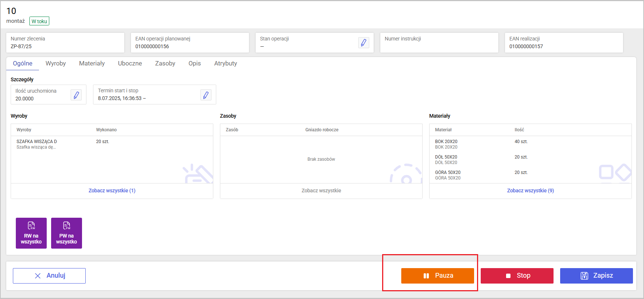This screenshot has height=299, width=644.
Task: Cancel using the Anuluj button
Action: [49, 275]
